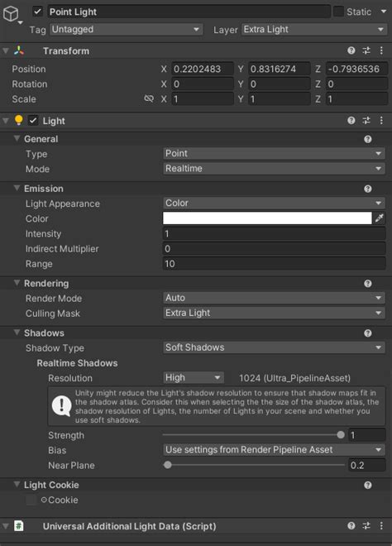Click the Point Light name field
The height and width of the screenshot is (546, 392).
189,12
